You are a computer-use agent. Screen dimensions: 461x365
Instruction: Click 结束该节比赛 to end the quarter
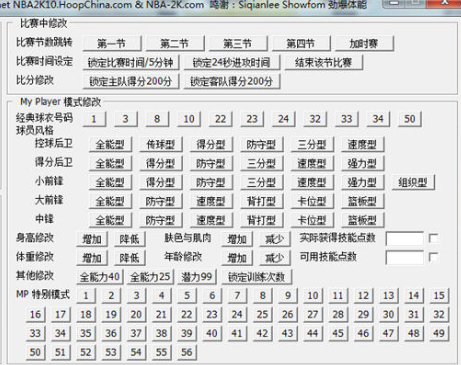point(323,62)
